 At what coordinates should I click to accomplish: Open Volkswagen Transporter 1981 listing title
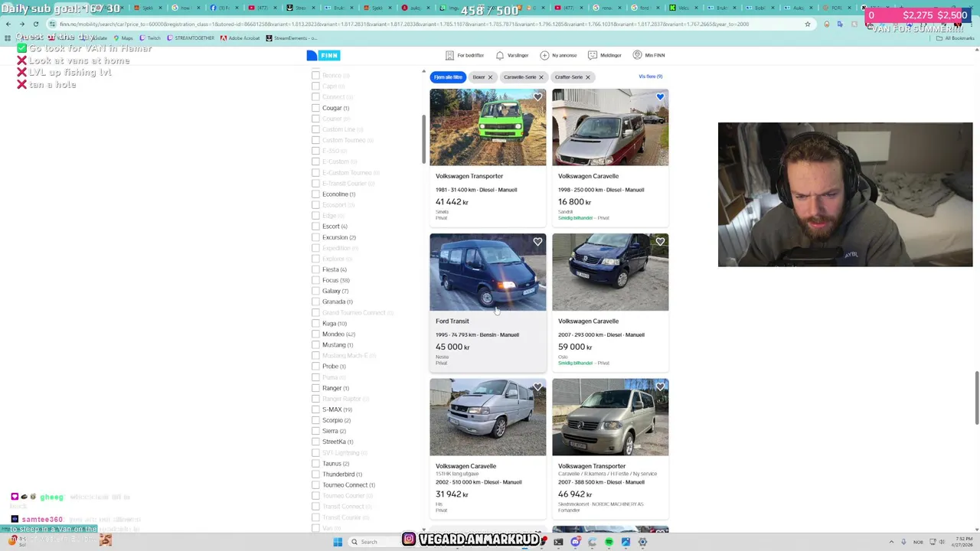tap(469, 176)
